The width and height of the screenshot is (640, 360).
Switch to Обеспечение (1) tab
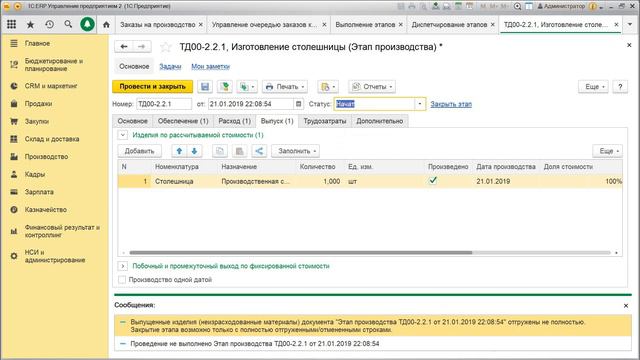click(183, 121)
